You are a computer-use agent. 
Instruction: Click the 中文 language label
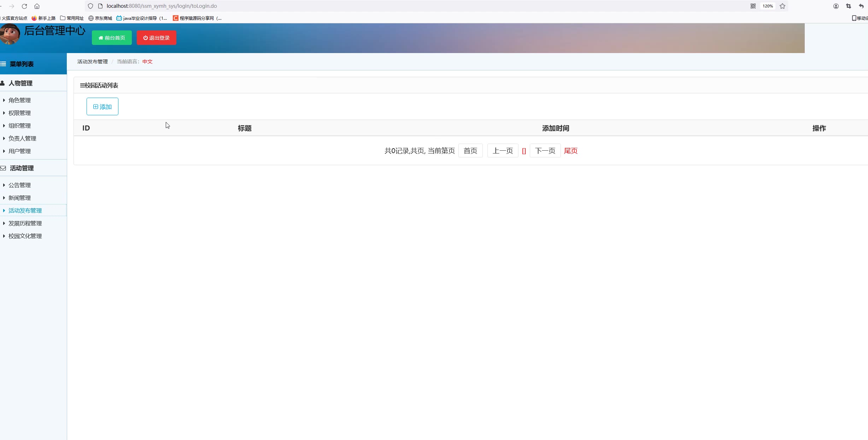(147, 62)
